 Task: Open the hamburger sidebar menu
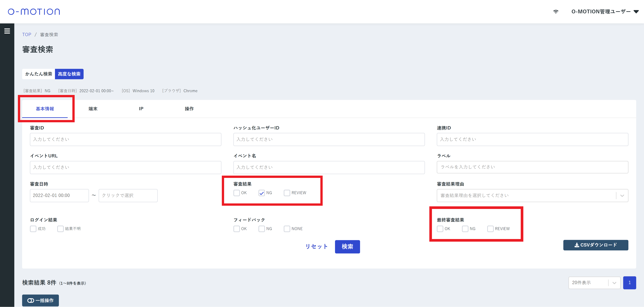(7, 31)
